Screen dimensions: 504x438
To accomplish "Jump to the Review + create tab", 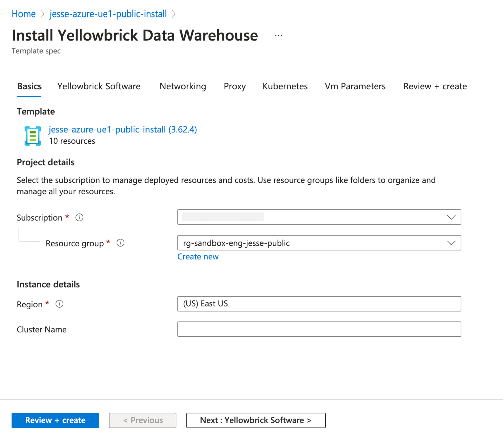I will pos(435,87).
